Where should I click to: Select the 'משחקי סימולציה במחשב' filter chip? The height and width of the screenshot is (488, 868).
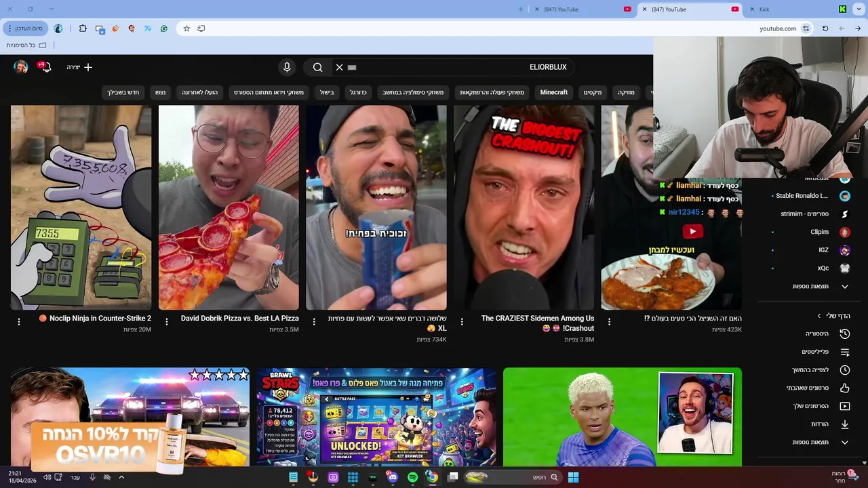413,92
